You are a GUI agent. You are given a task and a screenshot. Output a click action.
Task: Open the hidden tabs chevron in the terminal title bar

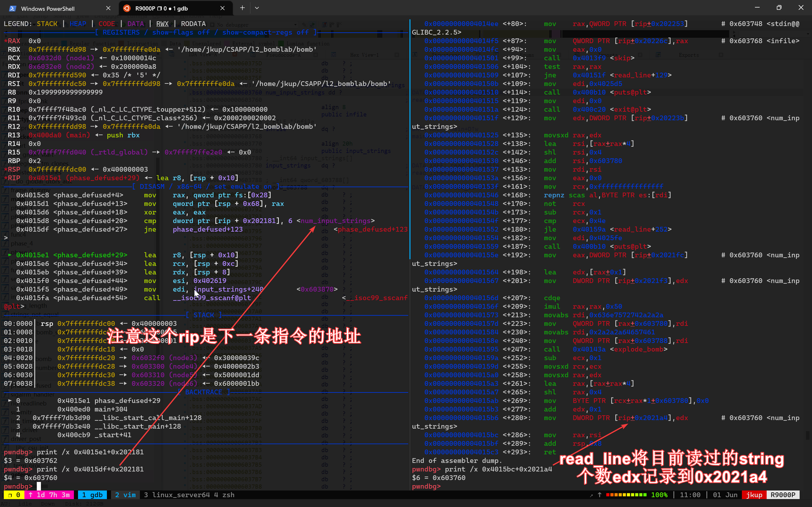click(257, 8)
